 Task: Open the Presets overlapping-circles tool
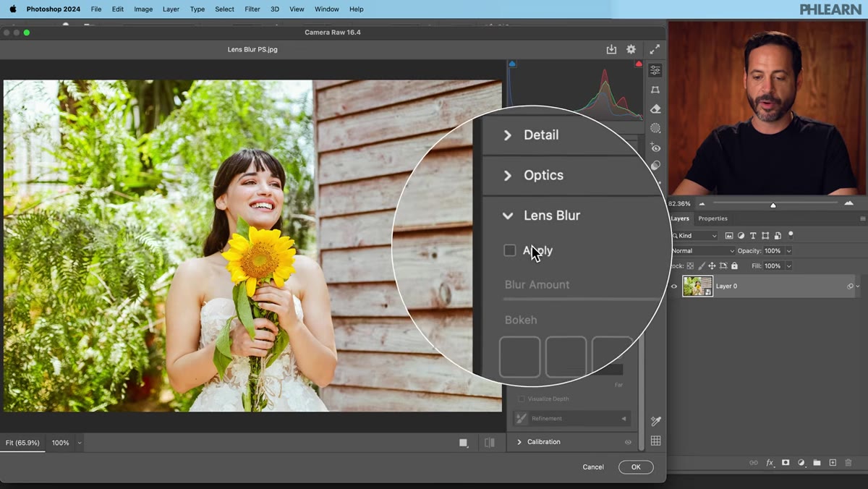click(x=655, y=166)
